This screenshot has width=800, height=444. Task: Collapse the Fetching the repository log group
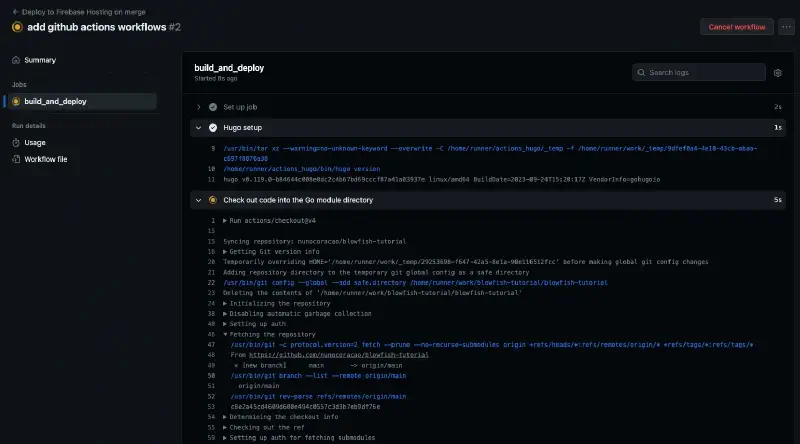point(226,334)
